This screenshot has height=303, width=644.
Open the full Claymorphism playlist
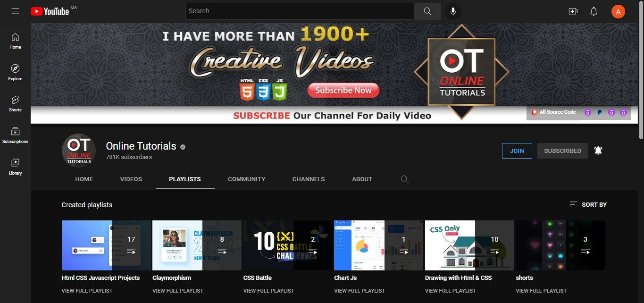177,291
